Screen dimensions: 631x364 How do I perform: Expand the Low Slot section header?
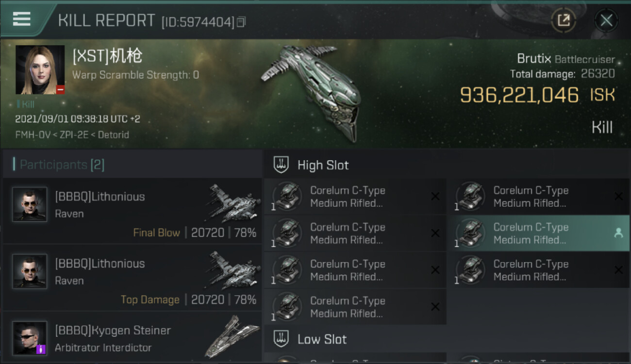(x=447, y=339)
